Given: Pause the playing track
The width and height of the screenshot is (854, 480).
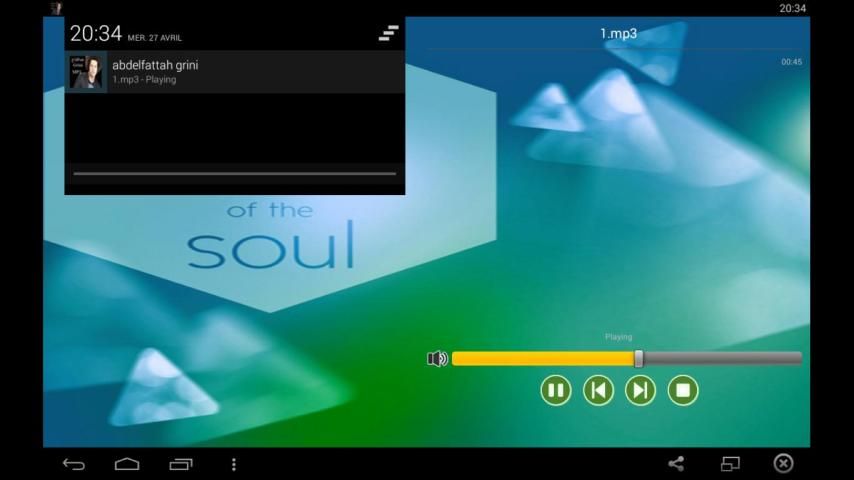Looking at the screenshot, I should coord(556,390).
